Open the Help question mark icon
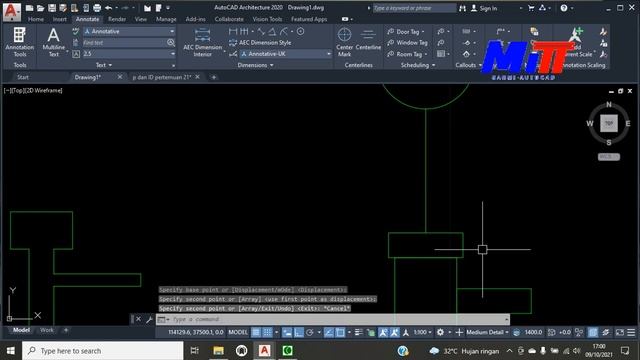The image size is (640, 360). click(564, 8)
